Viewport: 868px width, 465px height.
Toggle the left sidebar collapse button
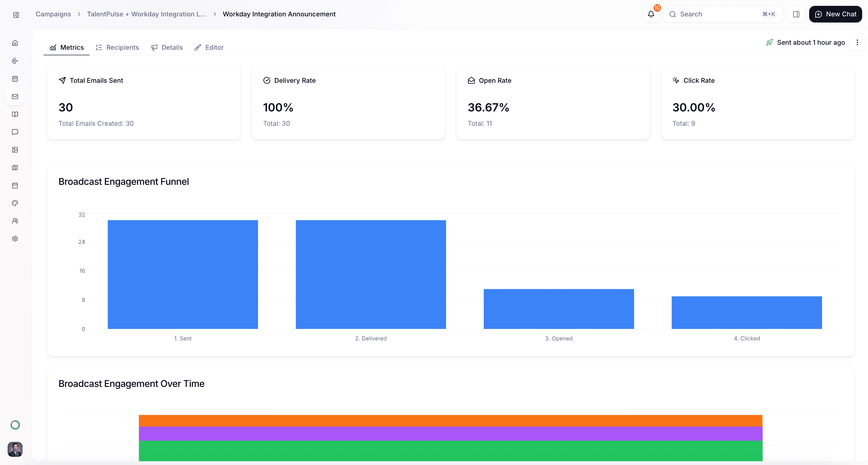pos(16,15)
